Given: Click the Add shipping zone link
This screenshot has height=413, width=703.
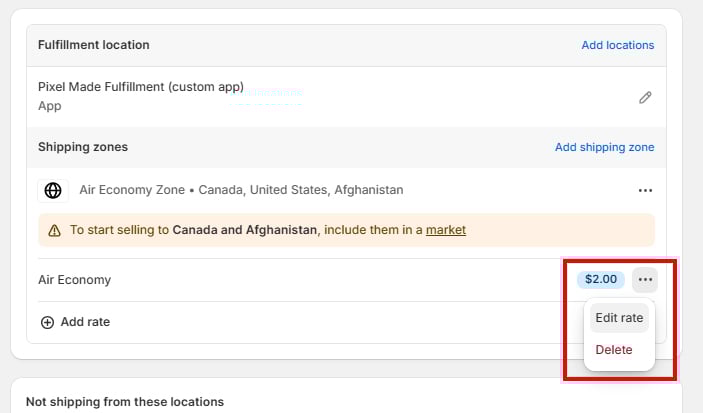Looking at the screenshot, I should [x=604, y=147].
